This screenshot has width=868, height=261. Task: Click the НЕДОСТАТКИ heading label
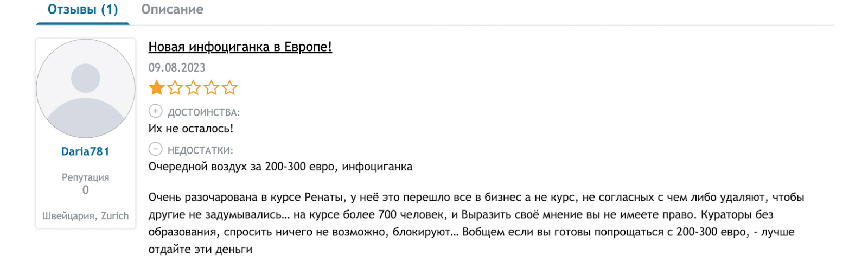point(200,150)
